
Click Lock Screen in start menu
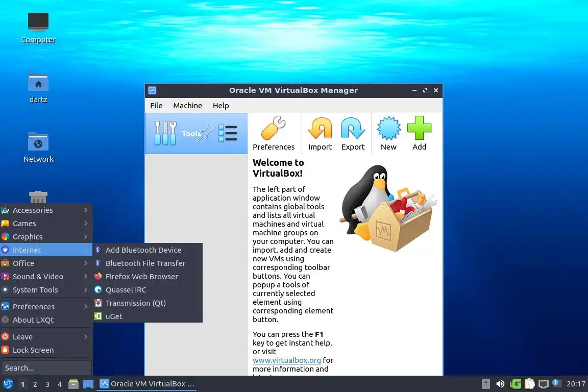pos(46,350)
